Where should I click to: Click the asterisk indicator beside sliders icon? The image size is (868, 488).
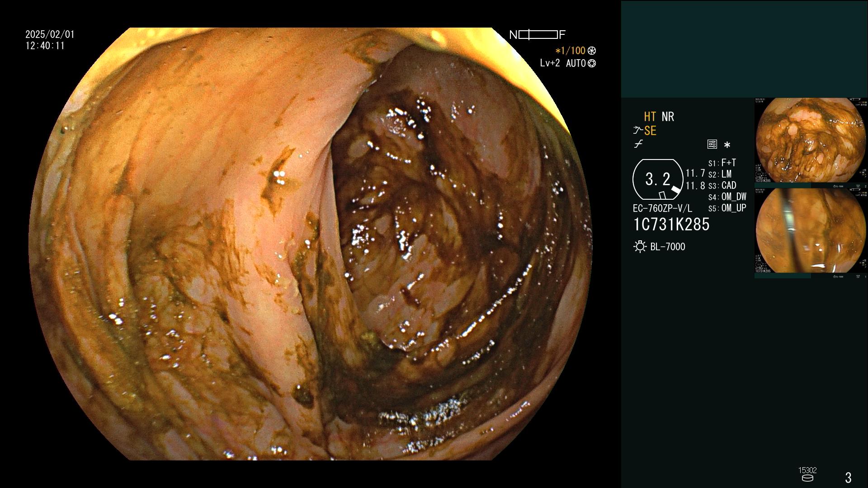click(x=727, y=145)
